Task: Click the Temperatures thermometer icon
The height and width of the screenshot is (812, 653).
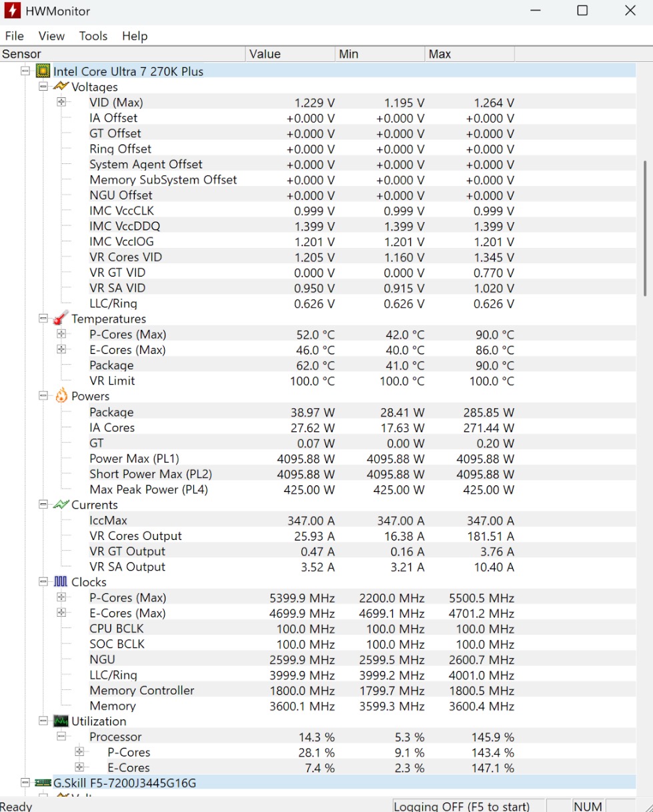Action: [59, 319]
